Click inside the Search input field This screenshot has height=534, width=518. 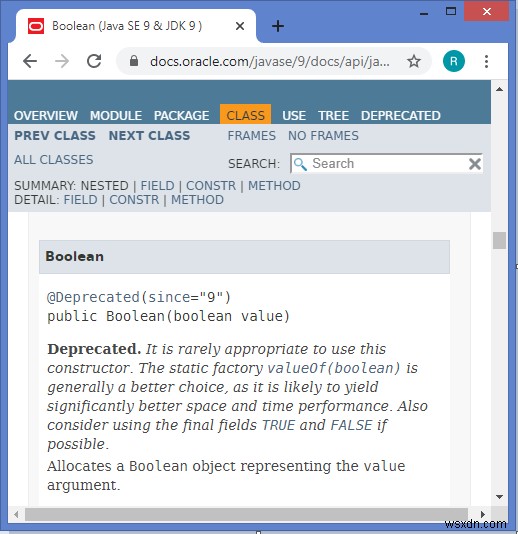pyautogui.click(x=387, y=164)
